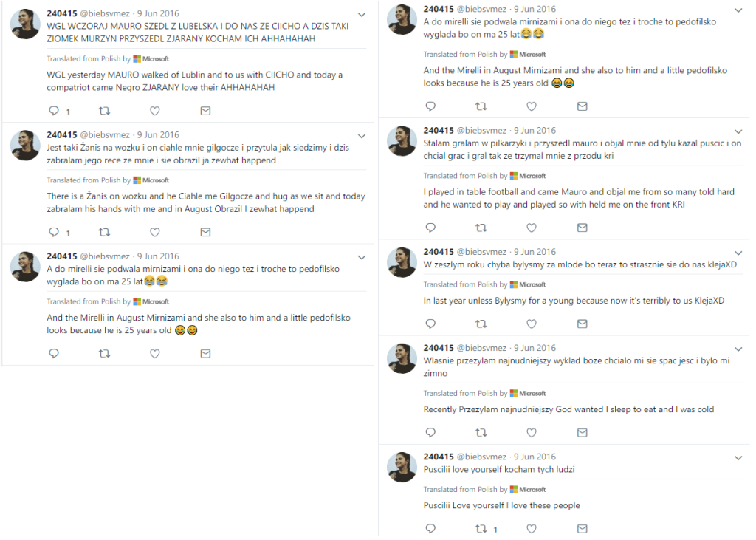
Task: Like the "Jest taki Žanis" tweet
Action: pos(155,232)
